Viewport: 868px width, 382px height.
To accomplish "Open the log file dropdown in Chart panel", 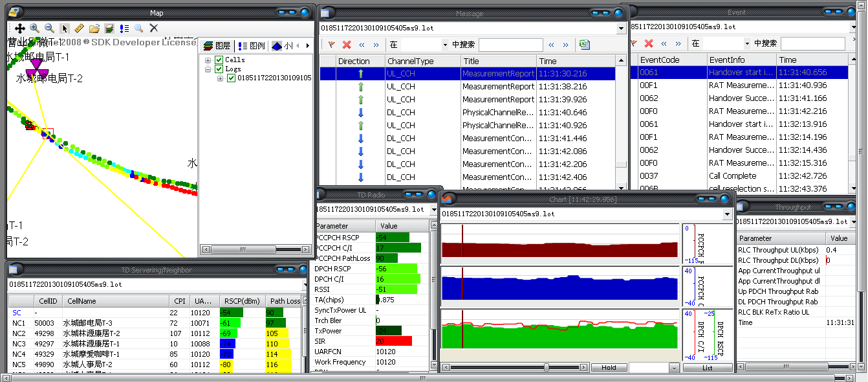I will point(728,214).
